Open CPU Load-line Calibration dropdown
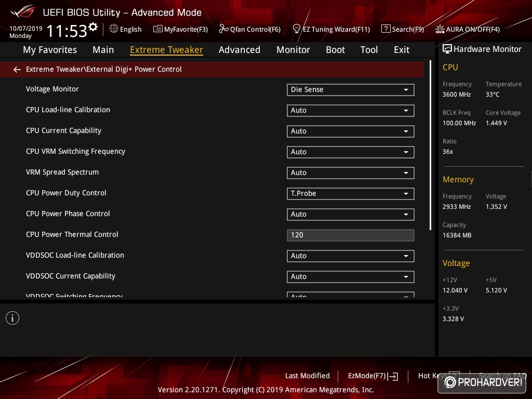Image resolution: width=532 pixels, height=399 pixels. click(351, 110)
